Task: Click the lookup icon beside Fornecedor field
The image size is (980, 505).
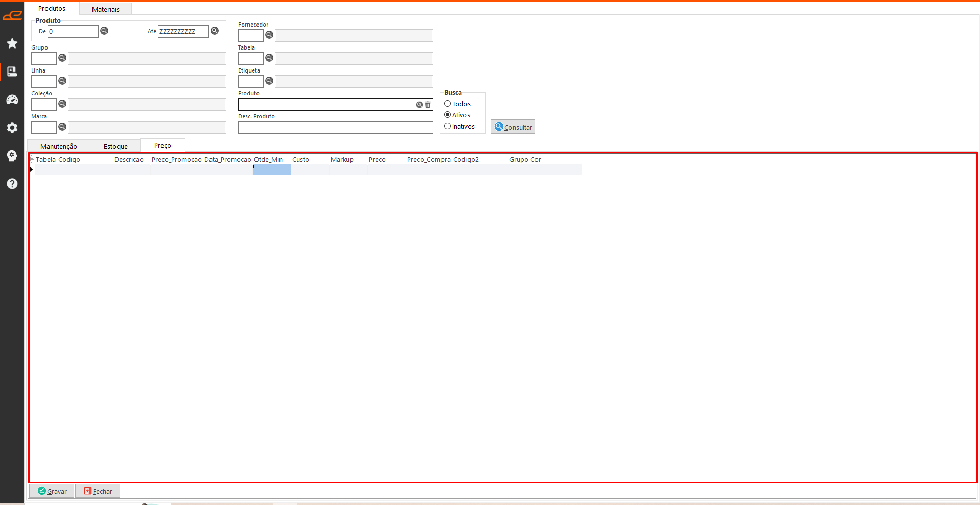Action: click(269, 35)
